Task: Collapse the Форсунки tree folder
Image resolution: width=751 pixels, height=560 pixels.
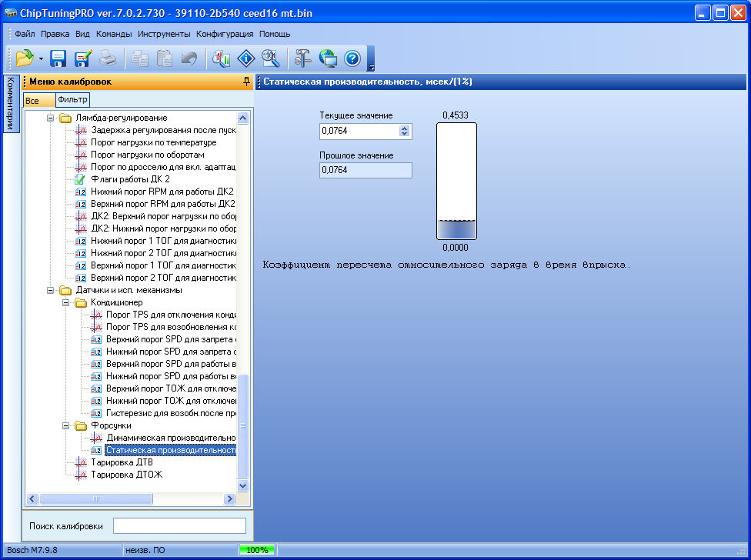Action: [x=67, y=425]
